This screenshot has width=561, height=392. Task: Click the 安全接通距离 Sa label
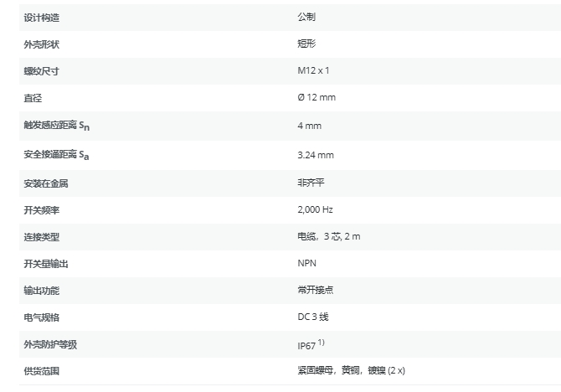click(56, 155)
